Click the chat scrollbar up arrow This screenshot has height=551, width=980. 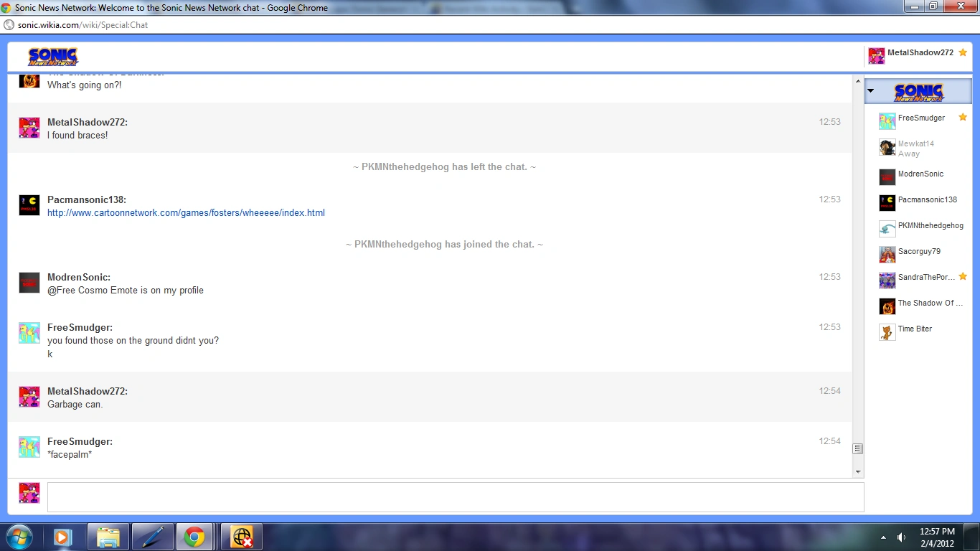click(857, 81)
